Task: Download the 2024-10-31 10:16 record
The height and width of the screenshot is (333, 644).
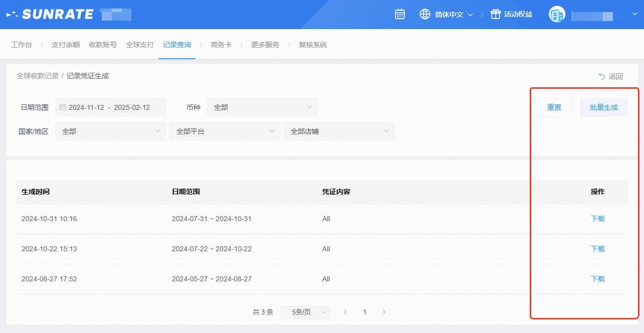Action: (597, 219)
